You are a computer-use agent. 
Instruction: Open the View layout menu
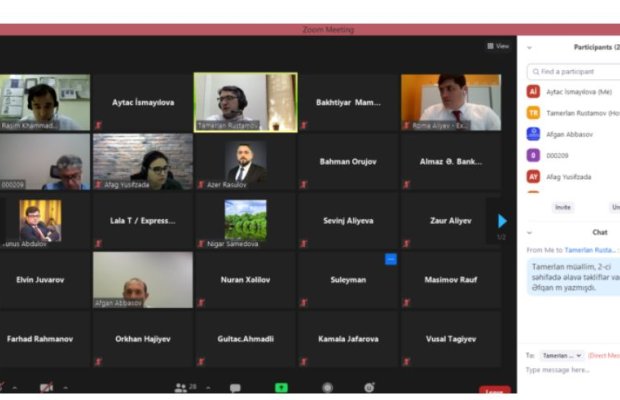498,46
